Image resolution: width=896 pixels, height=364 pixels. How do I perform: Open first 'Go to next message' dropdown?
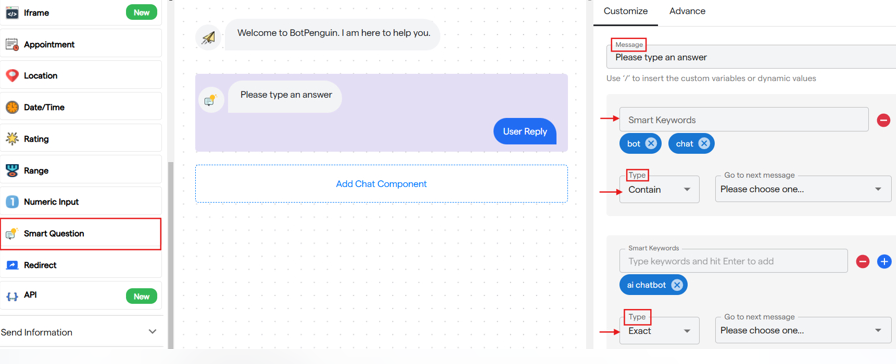[803, 189]
